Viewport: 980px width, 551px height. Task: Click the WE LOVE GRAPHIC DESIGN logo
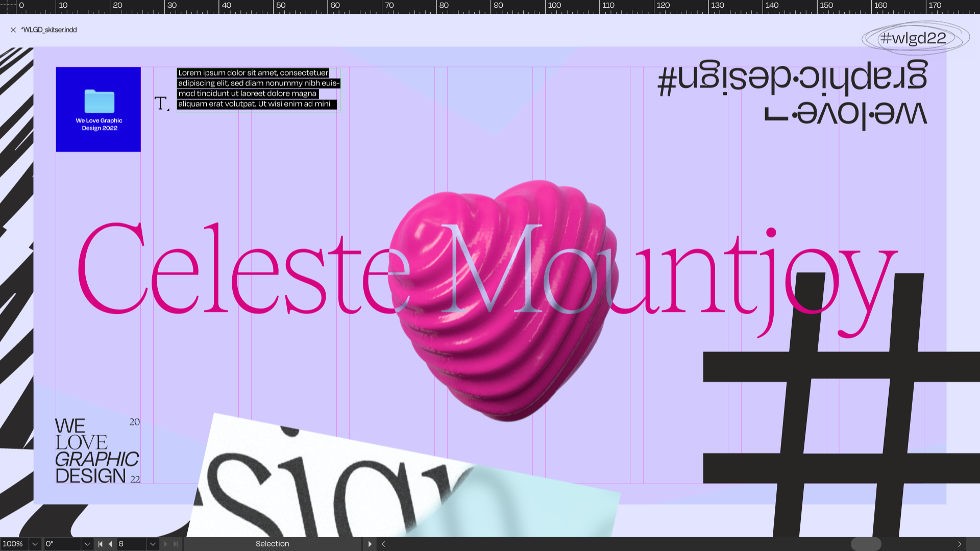97,450
